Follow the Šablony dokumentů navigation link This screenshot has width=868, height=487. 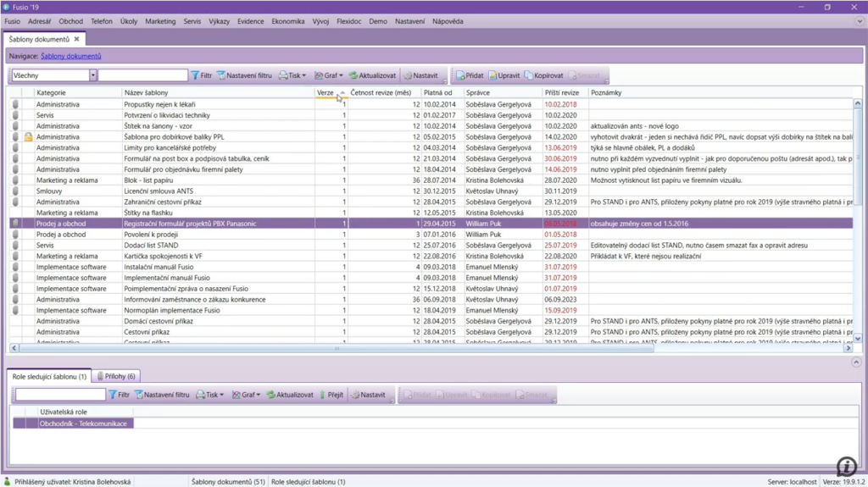70,56
